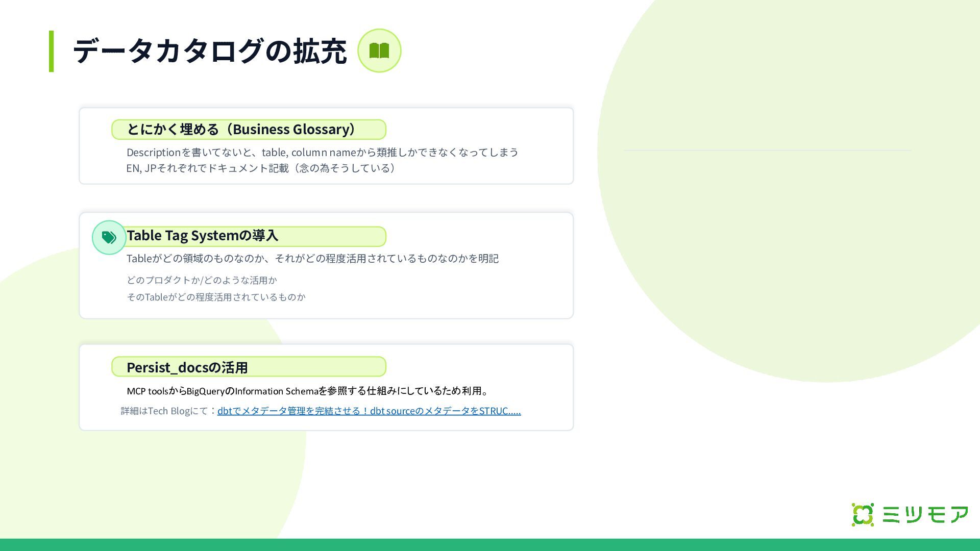Select the EN, JP document description line

pos(261,168)
